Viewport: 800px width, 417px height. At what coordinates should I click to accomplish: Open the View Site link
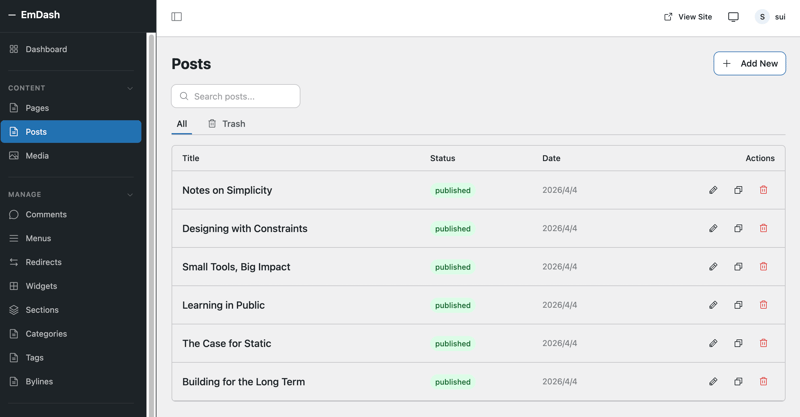(688, 17)
